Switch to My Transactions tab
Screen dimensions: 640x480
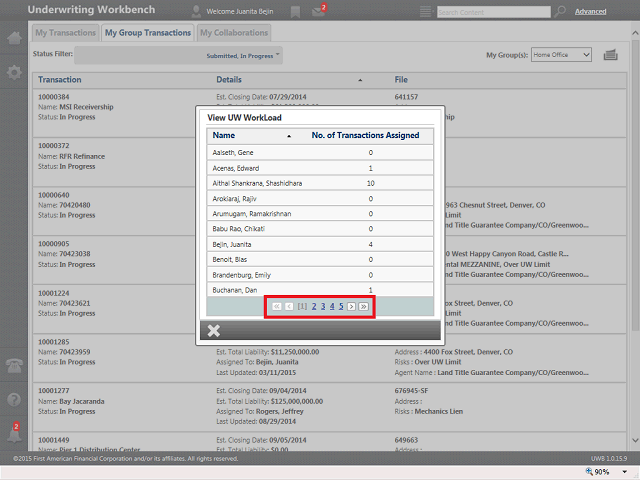[x=65, y=33]
